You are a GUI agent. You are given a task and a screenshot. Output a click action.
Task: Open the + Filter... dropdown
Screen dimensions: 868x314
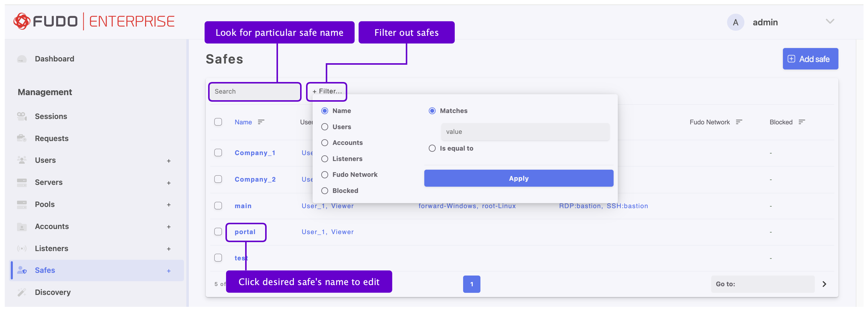click(327, 92)
